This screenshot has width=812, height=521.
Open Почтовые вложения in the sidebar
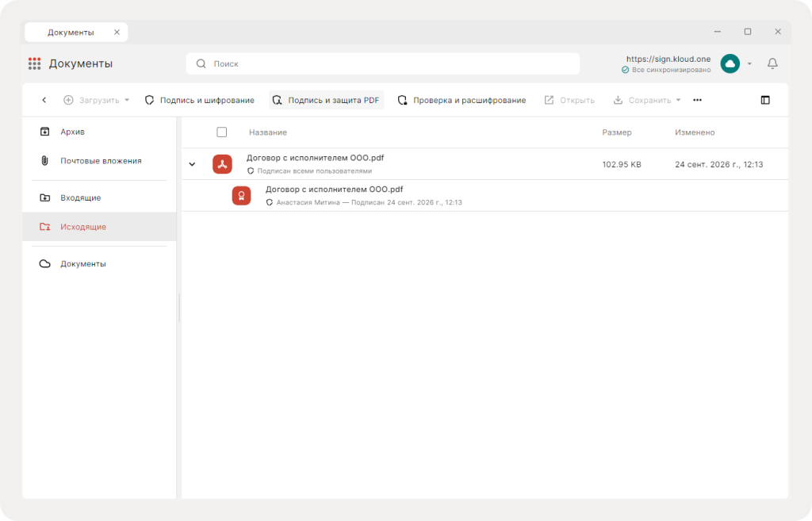(x=99, y=160)
